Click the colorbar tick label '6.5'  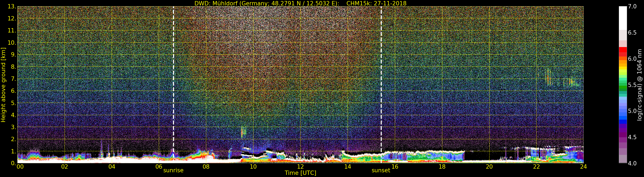(632, 33)
